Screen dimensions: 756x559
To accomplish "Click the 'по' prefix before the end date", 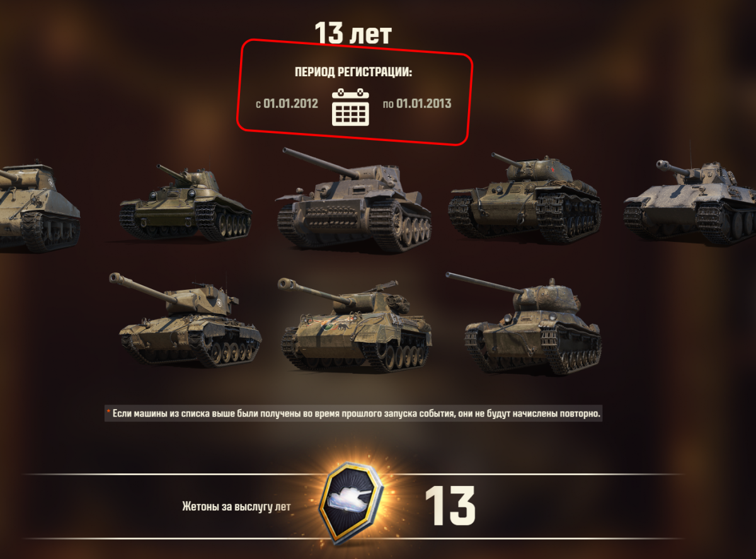I will click(x=388, y=104).
